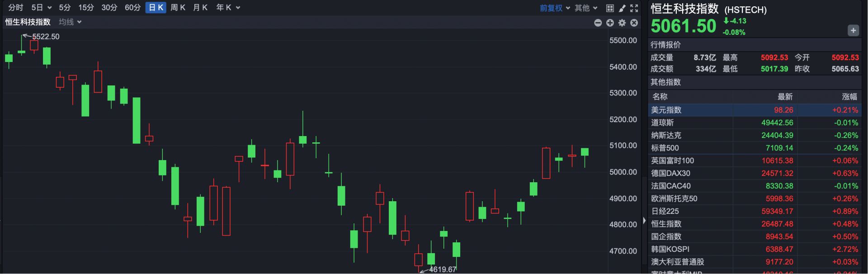This screenshot has width=868, height=274.
Task: Select 美元指数 row in index list
Action: [x=666, y=110]
